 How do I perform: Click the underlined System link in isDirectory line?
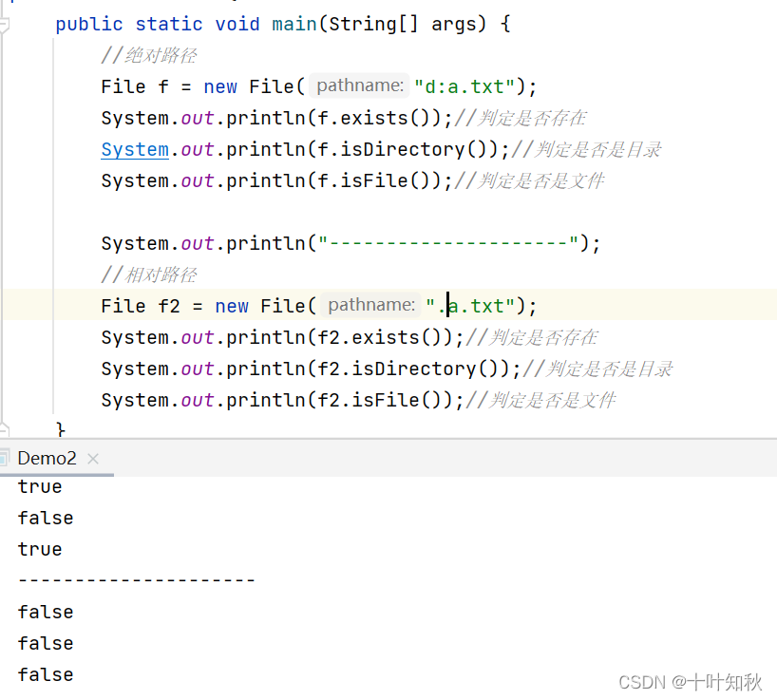(135, 149)
